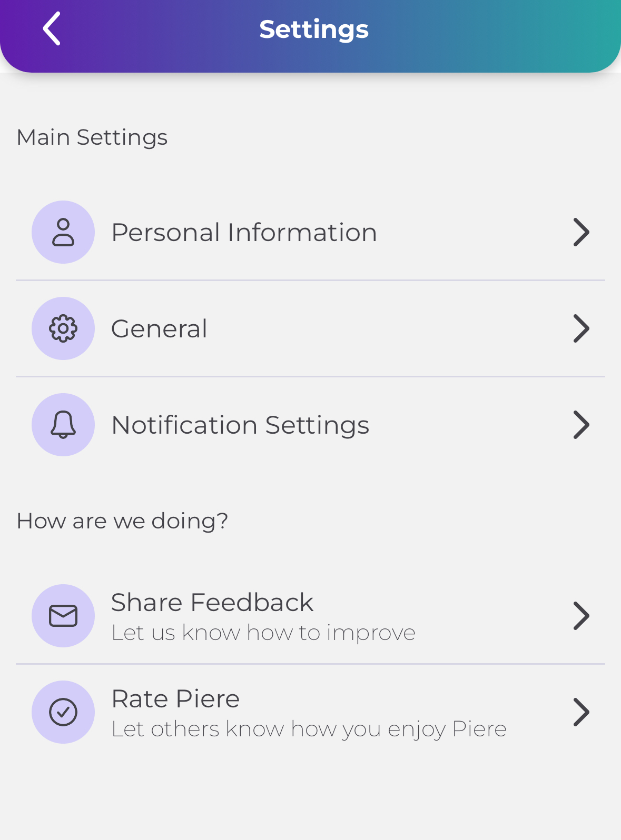Open Share Feedback label

tap(212, 602)
